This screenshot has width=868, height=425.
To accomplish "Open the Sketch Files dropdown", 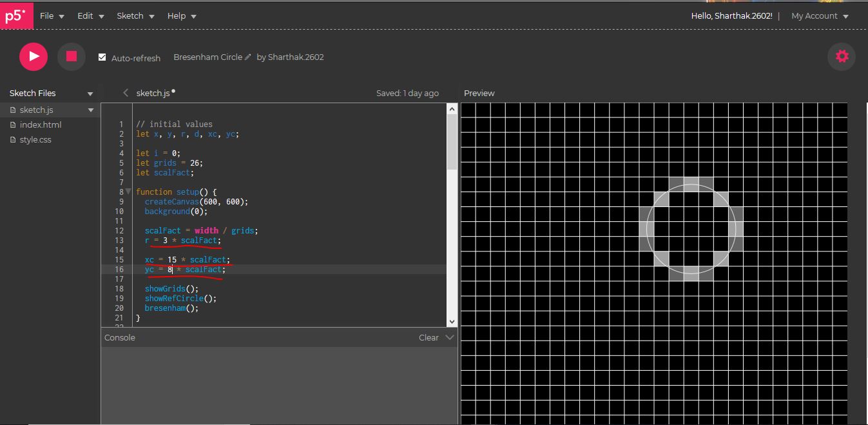I will (x=90, y=93).
